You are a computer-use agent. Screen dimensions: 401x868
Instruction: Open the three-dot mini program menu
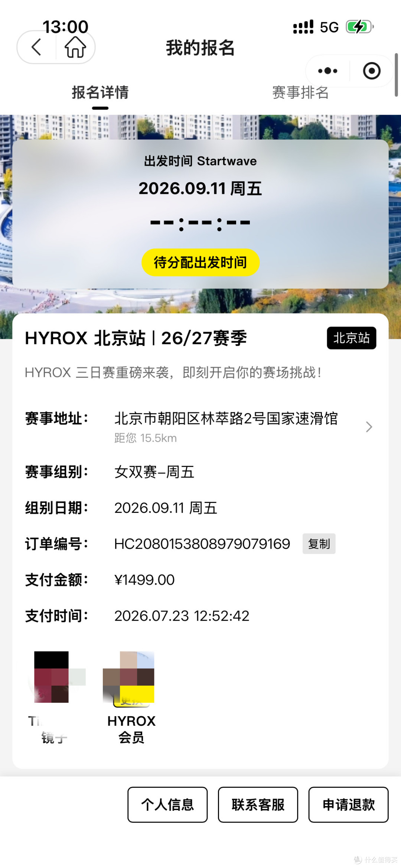click(328, 71)
